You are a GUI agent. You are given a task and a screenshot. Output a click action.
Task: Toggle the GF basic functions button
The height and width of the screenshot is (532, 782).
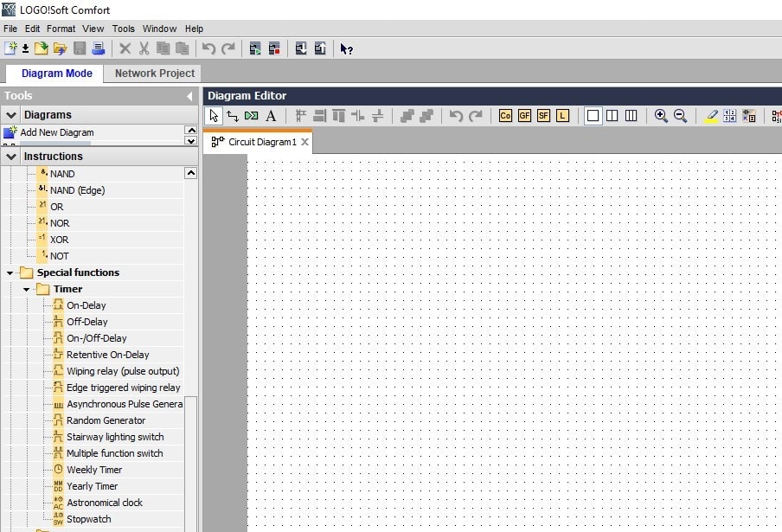[524, 116]
